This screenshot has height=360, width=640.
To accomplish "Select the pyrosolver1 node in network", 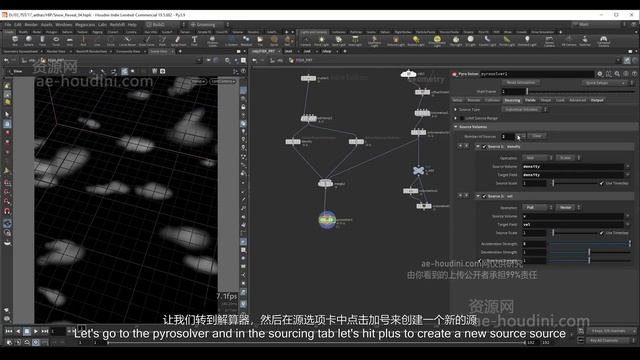I will point(327,220).
